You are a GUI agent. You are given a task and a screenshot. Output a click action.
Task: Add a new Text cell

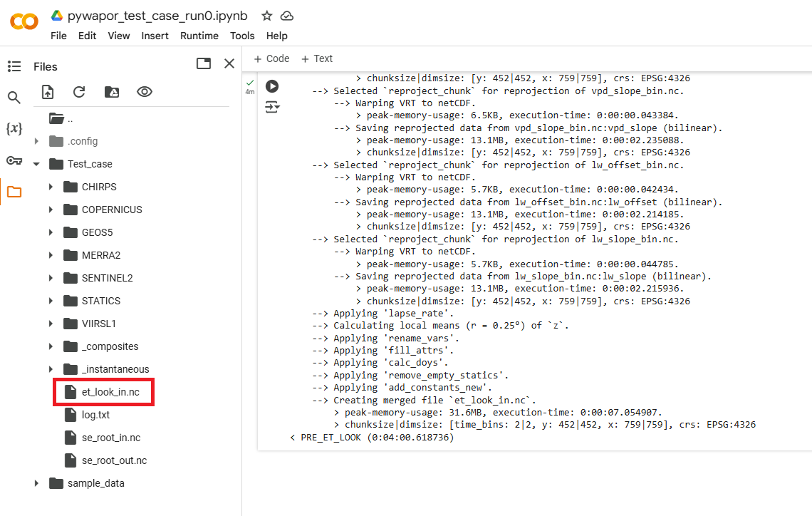click(x=317, y=58)
